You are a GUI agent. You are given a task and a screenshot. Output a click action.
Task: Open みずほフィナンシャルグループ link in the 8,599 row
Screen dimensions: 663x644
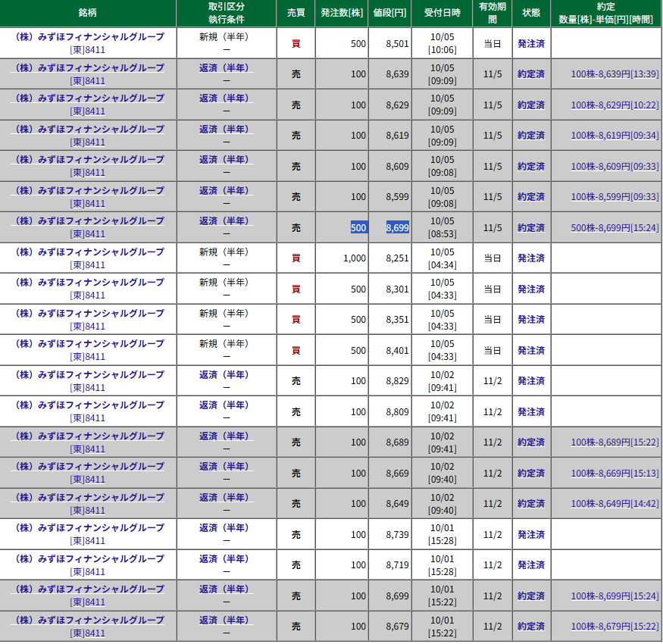click(88, 190)
